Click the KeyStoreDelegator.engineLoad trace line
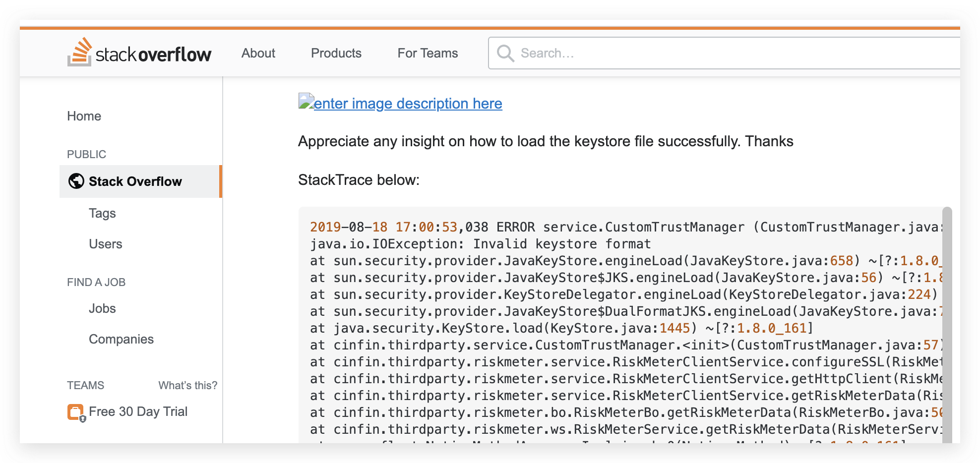Viewport: 980px width, 463px height. click(x=624, y=294)
